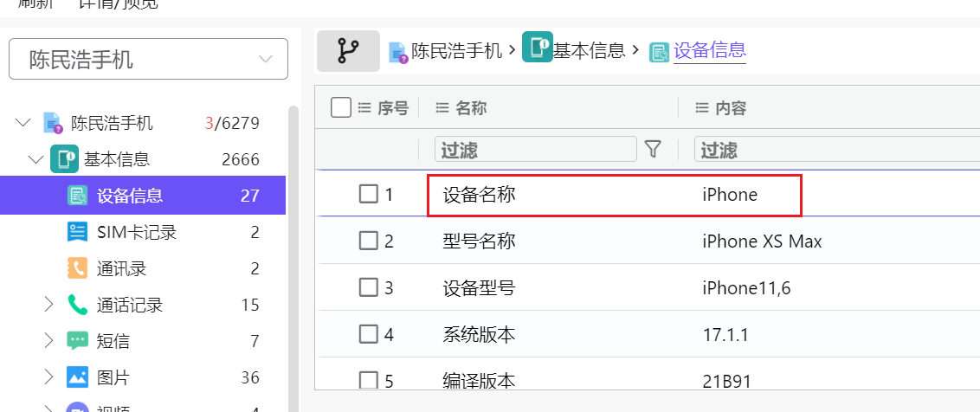
Task: Toggle the select-all checkbox in header
Action: click(x=341, y=107)
